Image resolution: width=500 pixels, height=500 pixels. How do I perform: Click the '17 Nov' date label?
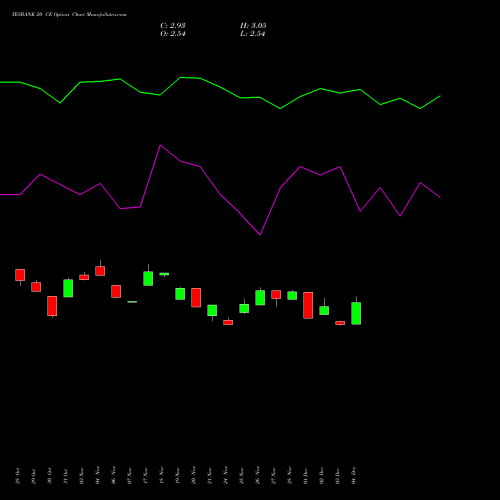click(x=145, y=475)
